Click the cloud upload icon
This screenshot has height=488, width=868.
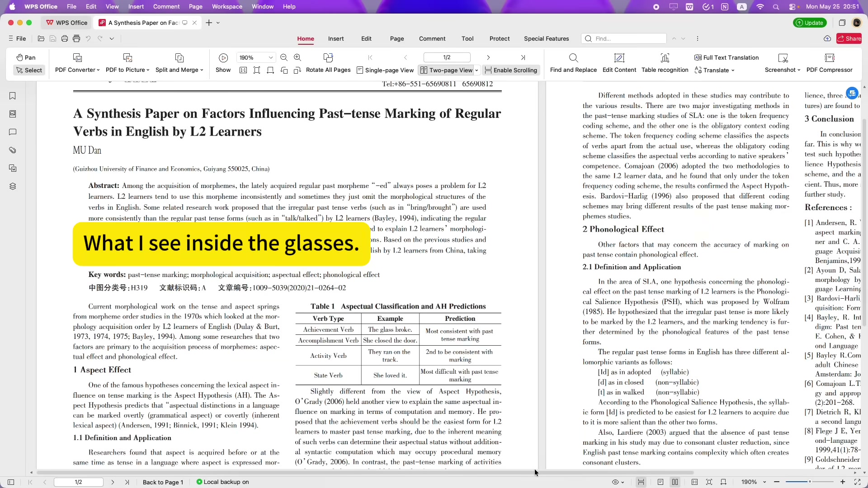pos(827,39)
